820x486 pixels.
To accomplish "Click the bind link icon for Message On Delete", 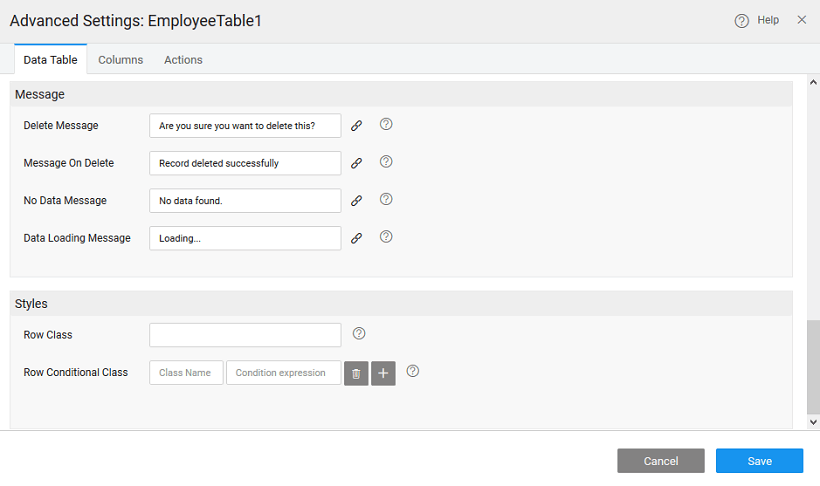I will coord(356,163).
